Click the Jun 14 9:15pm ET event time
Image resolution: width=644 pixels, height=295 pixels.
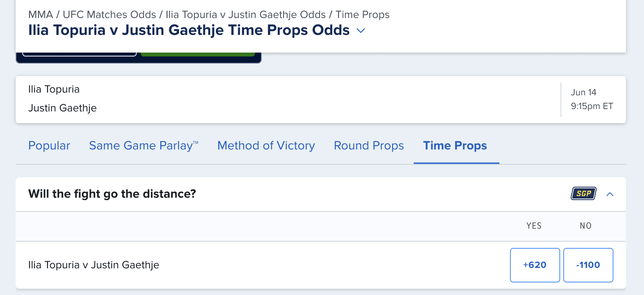pyautogui.click(x=592, y=99)
